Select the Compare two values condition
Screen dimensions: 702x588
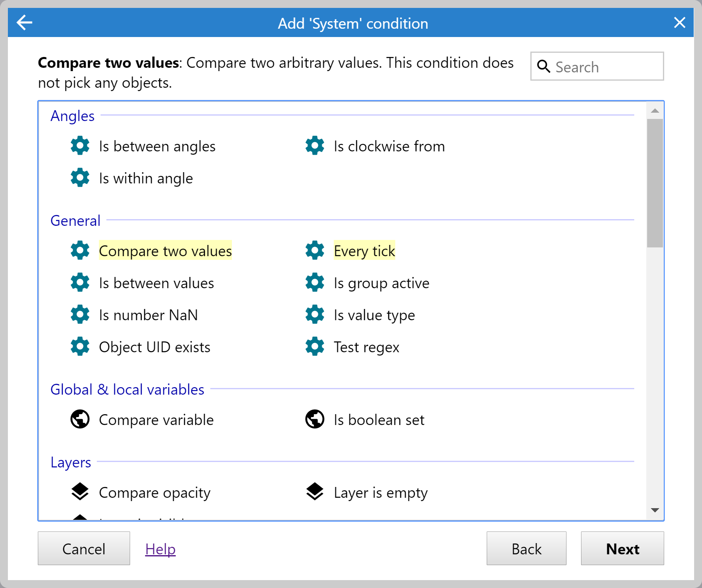[165, 251]
